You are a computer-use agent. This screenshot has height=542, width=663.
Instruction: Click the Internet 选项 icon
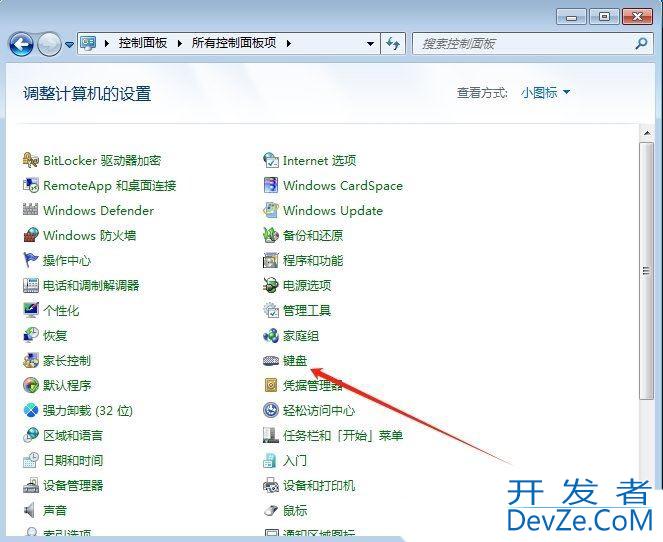tap(271, 160)
